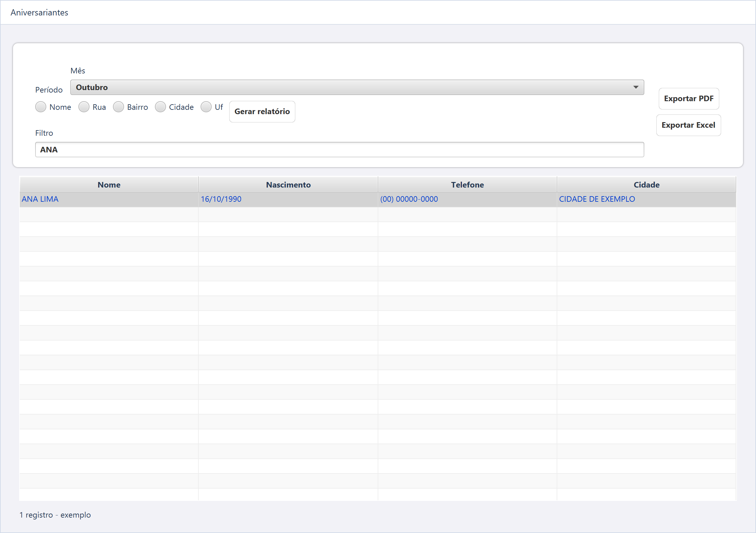The image size is (756, 533).
Task: Focus the Filtro input containing ANA
Action: pyautogui.click(x=339, y=150)
